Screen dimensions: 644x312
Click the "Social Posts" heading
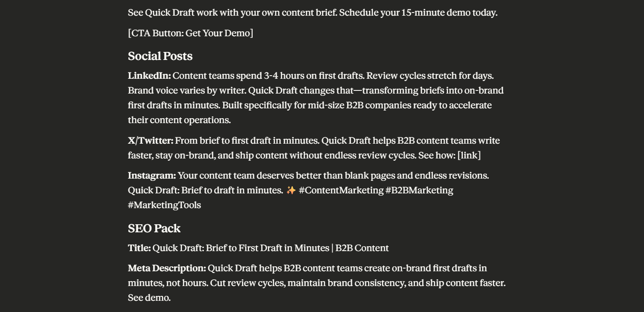tap(160, 56)
